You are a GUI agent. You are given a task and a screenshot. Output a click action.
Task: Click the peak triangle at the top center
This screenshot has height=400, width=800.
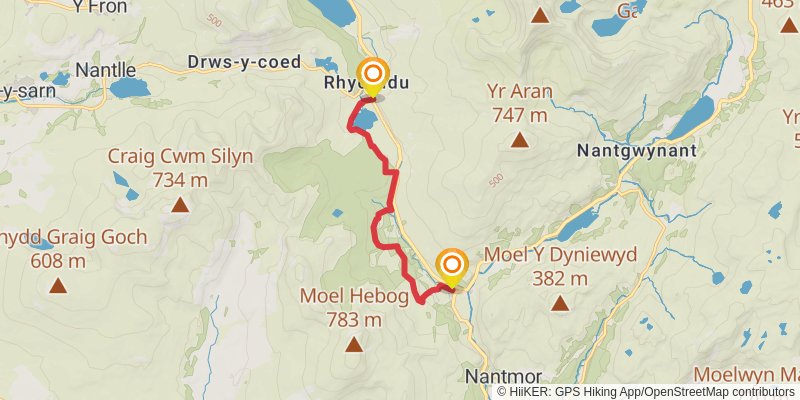click(540, 15)
